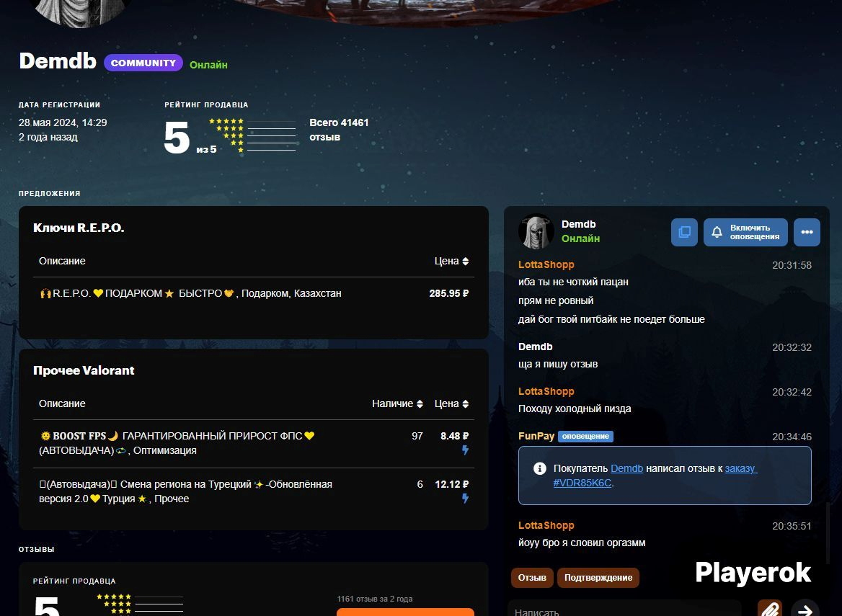842x616 pixels.
Task: Click the info icon in the FunPay notification
Action: pyautogui.click(x=540, y=468)
